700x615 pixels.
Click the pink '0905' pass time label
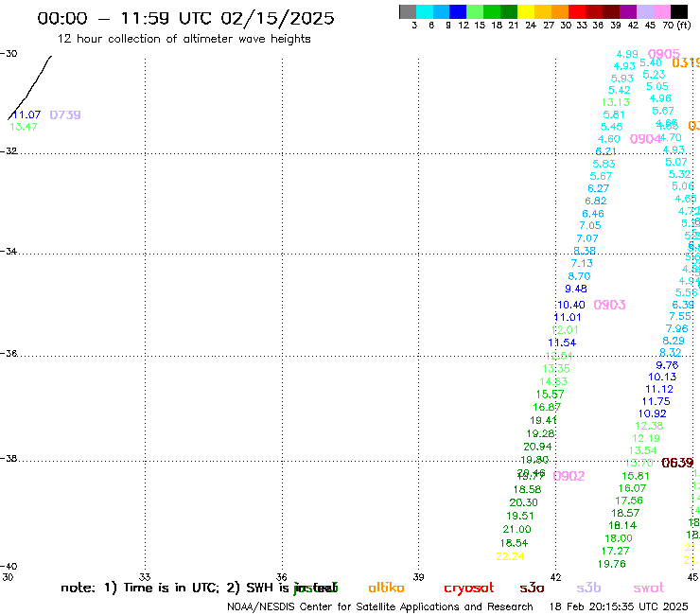coord(664,54)
